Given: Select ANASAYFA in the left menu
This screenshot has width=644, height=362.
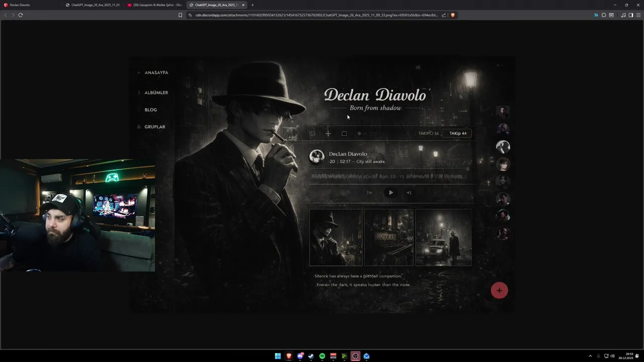Looking at the screenshot, I should pyautogui.click(x=156, y=72).
